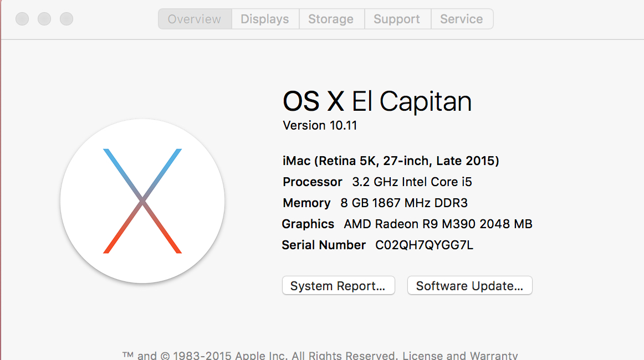Go to the Support tab
Viewport: 644px width, 360px height.
tap(397, 19)
